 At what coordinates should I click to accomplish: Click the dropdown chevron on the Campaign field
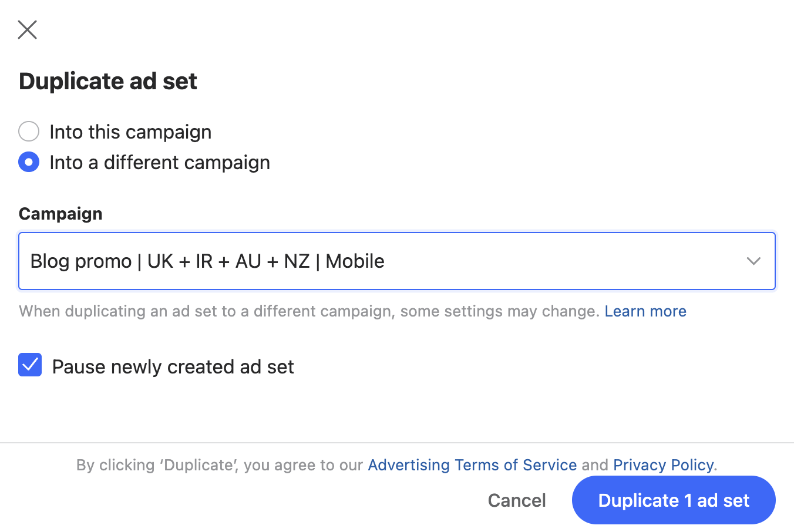click(753, 261)
